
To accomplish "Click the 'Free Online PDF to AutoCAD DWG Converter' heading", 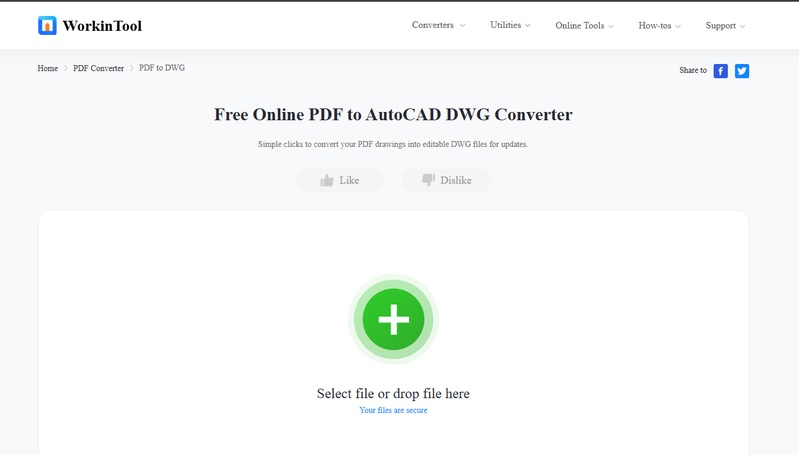I will pyautogui.click(x=393, y=115).
